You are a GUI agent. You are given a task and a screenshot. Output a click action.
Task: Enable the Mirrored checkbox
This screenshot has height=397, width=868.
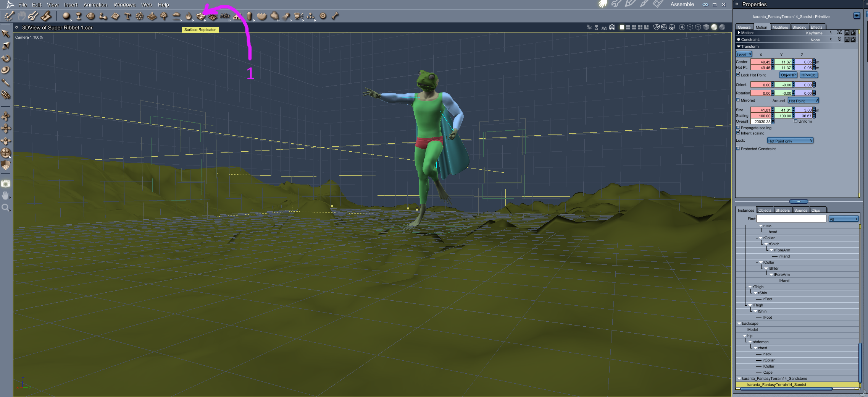738,100
